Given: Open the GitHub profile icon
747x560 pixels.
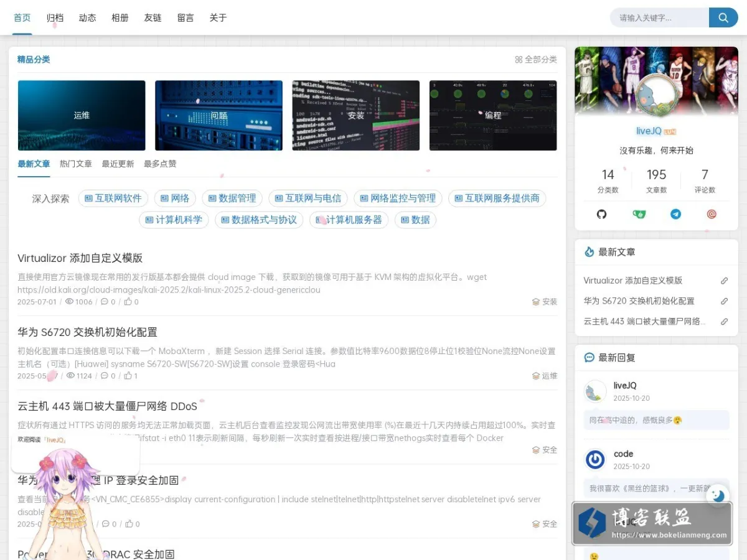Looking at the screenshot, I should tap(601, 214).
